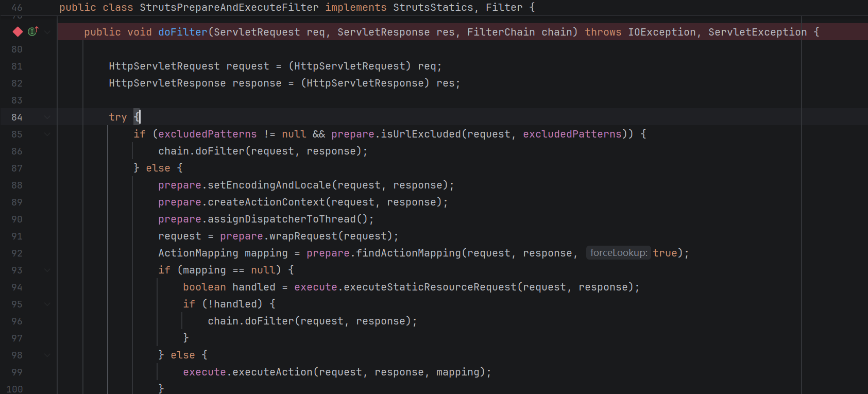The image size is (868, 394).
Task: Click line number 96 in the gutter
Action: pos(17,321)
